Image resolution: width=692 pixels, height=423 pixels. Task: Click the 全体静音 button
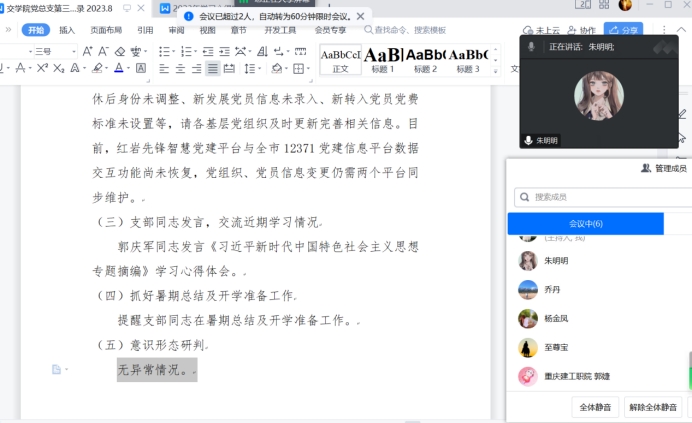(594, 407)
